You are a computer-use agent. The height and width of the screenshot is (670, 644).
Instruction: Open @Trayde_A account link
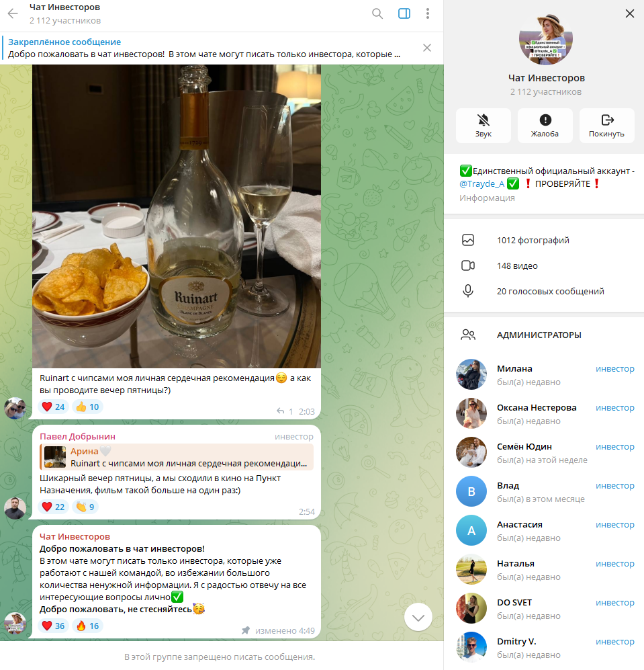(481, 183)
